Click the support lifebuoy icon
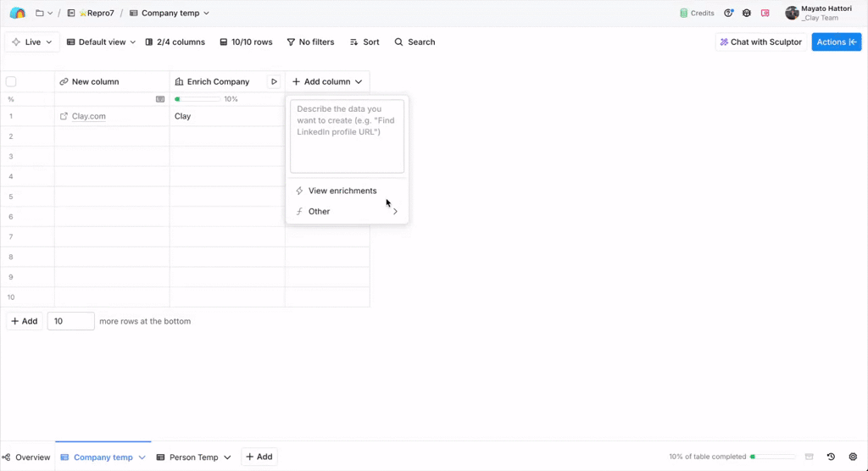 pyautogui.click(x=747, y=14)
